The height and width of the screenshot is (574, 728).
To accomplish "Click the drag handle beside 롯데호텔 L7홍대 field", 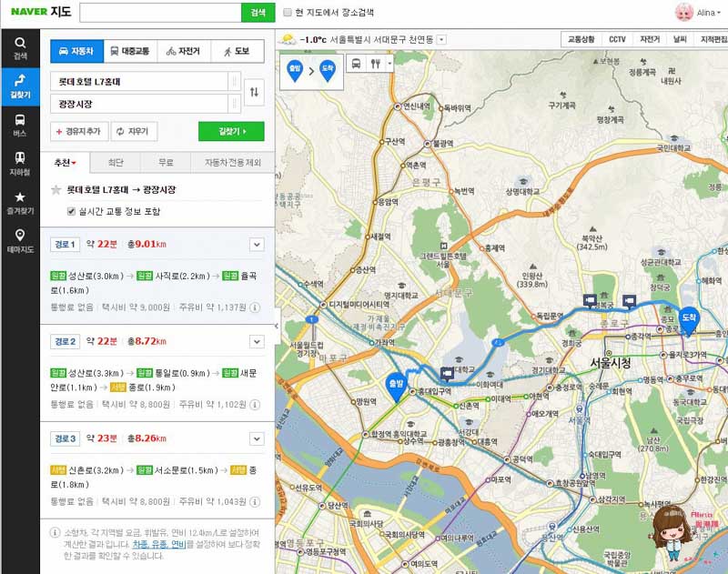I will (235, 82).
